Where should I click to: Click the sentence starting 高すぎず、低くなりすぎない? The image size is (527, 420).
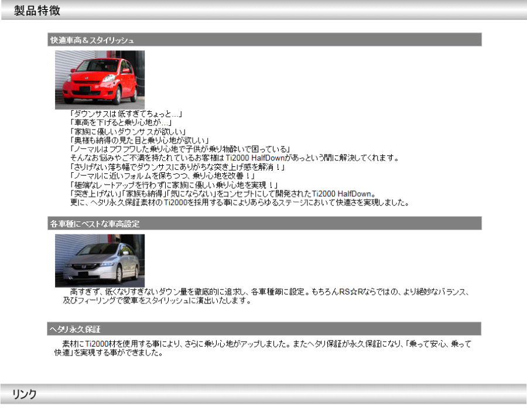point(269,292)
